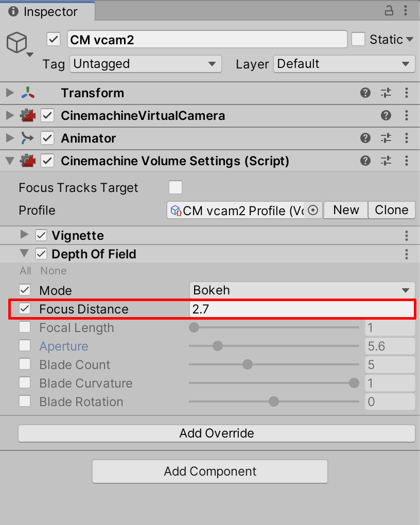420x525 pixels.
Task: Open the Tag dropdown
Action: (x=145, y=64)
